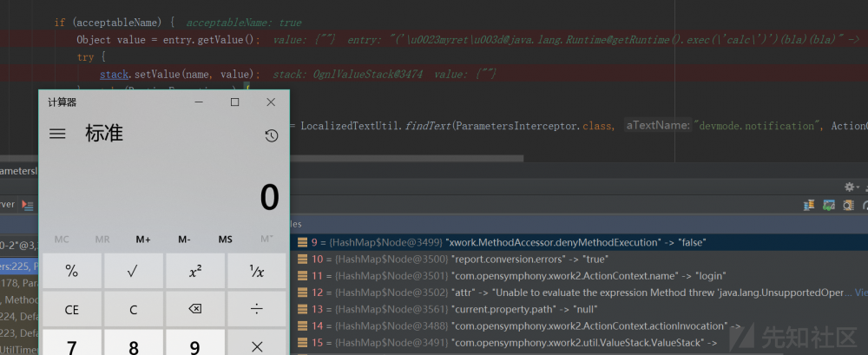Viewport: 868px width, 355px height.
Task: Select variable row 11 ActionContext.name login
Action: [x=578, y=276]
